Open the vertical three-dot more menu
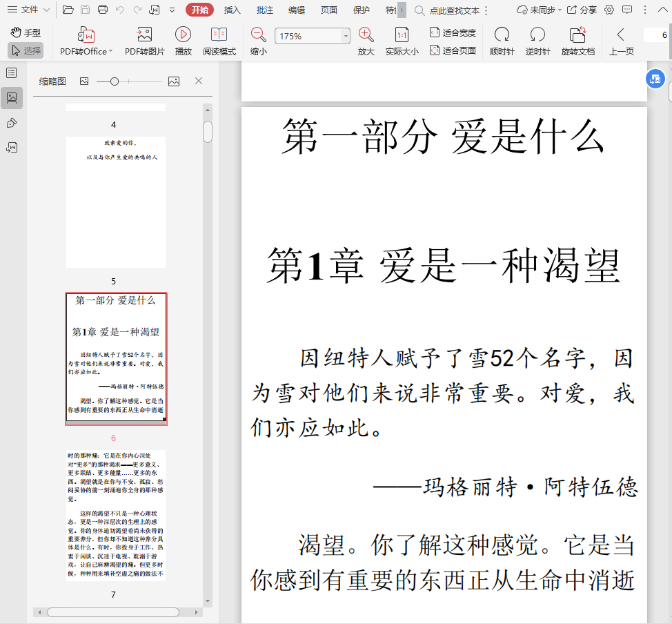 645,10
